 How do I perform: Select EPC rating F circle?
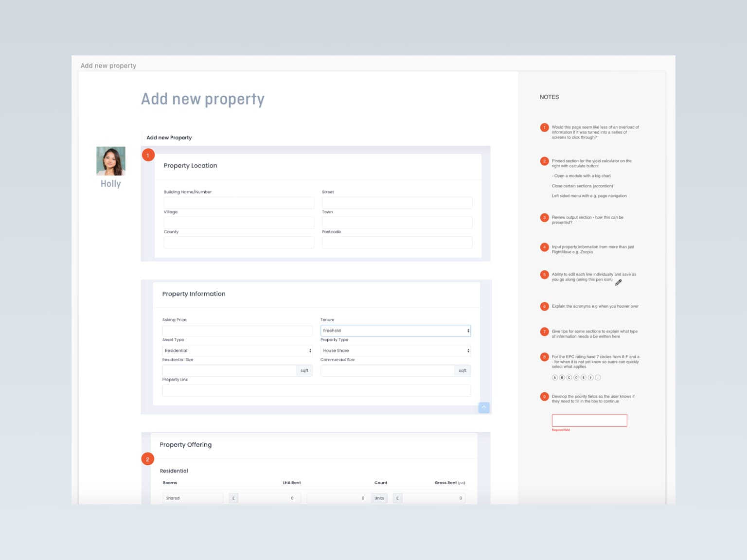[x=590, y=377]
